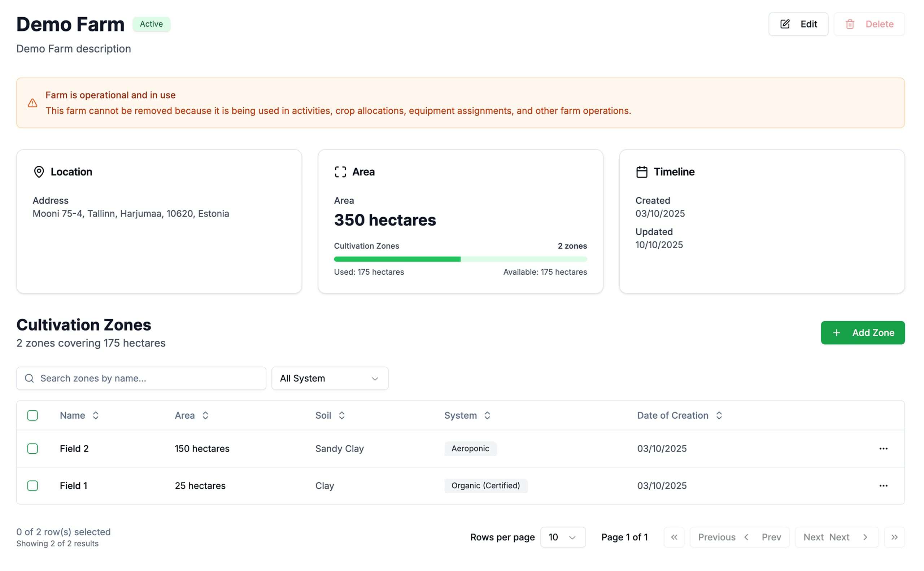This screenshot has width=924, height=571.
Task: Click the location pin icon in the Location card
Action: [x=39, y=172]
